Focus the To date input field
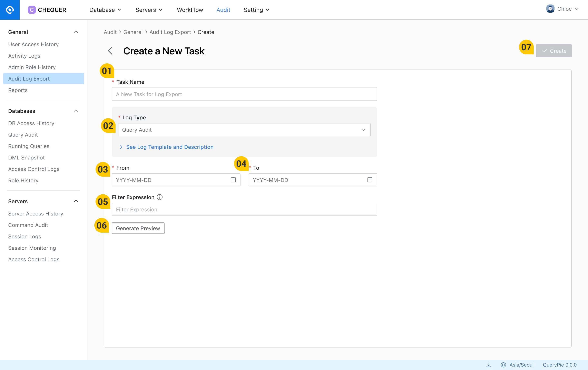The image size is (588, 370). (313, 180)
